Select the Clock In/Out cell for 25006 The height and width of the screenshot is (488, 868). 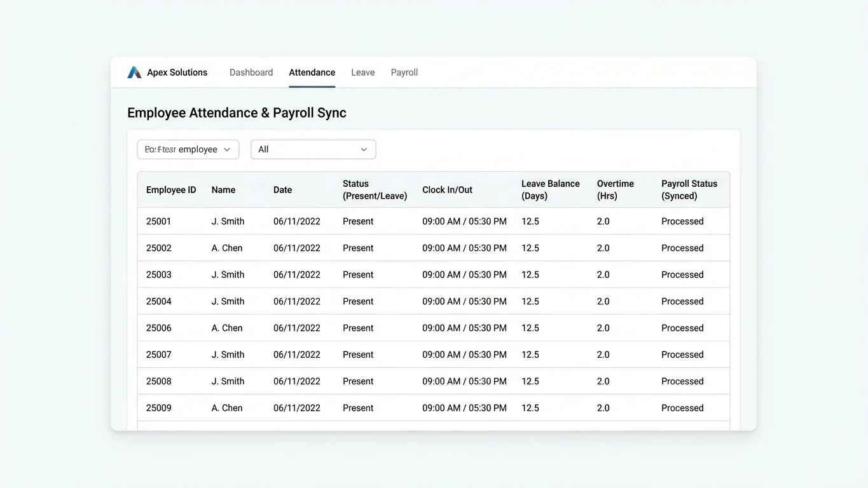[464, 328]
